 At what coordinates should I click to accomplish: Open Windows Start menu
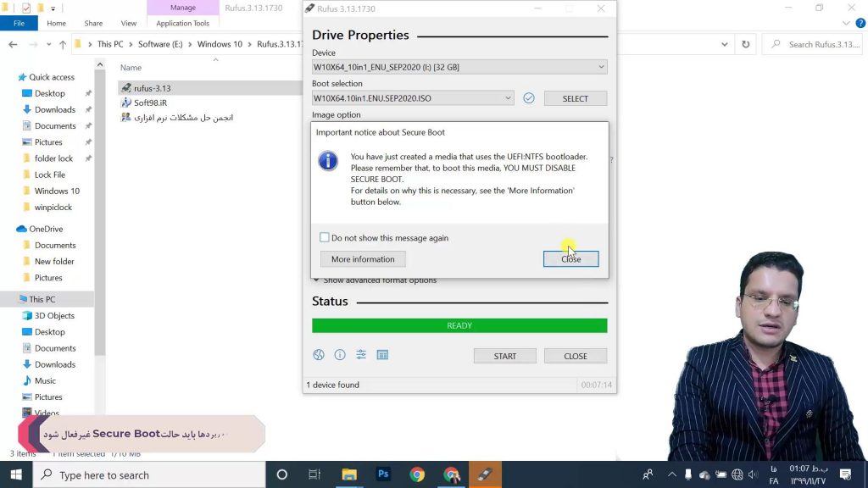(x=16, y=474)
